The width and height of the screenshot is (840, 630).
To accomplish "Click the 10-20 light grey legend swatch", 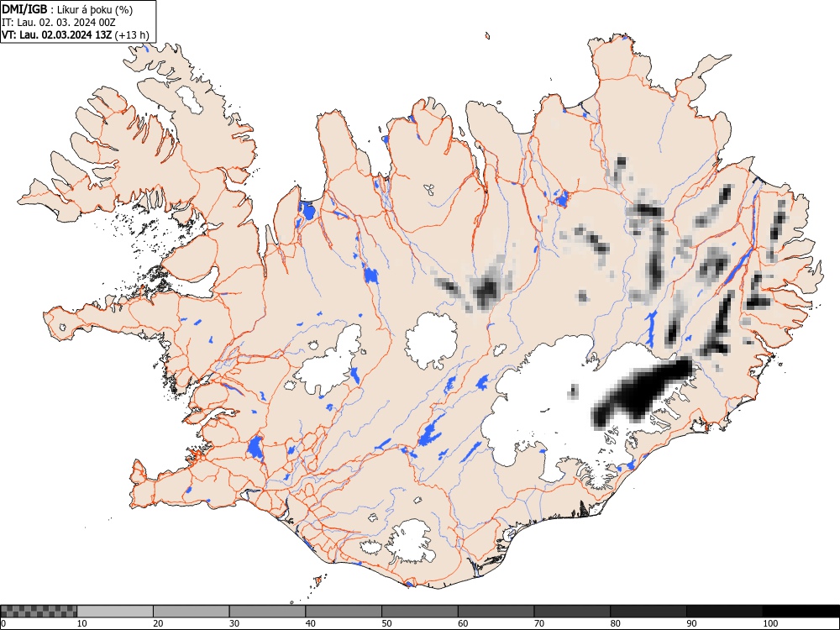I will coord(115,612).
